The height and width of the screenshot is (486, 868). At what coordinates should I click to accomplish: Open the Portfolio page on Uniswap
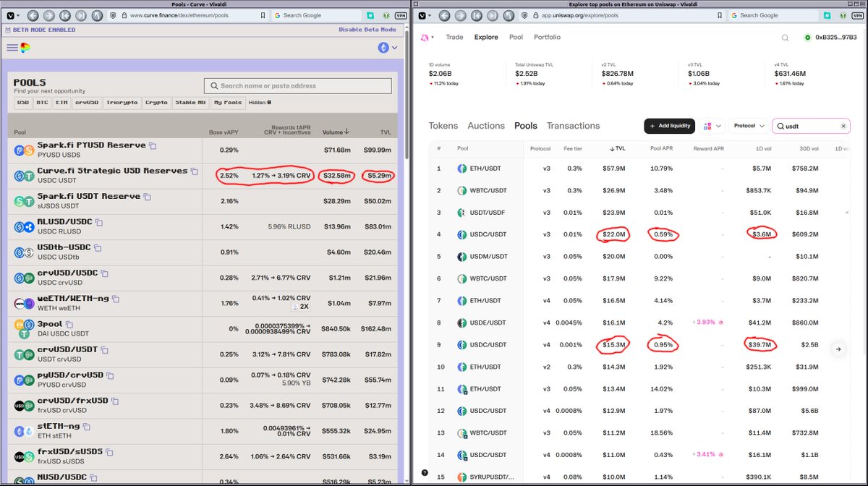point(547,38)
